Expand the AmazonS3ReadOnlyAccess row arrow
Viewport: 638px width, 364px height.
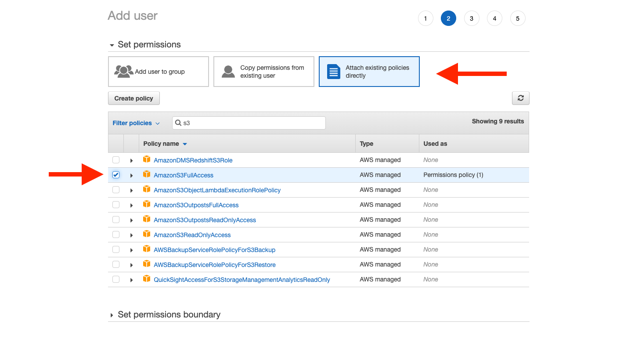coord(131,235)
